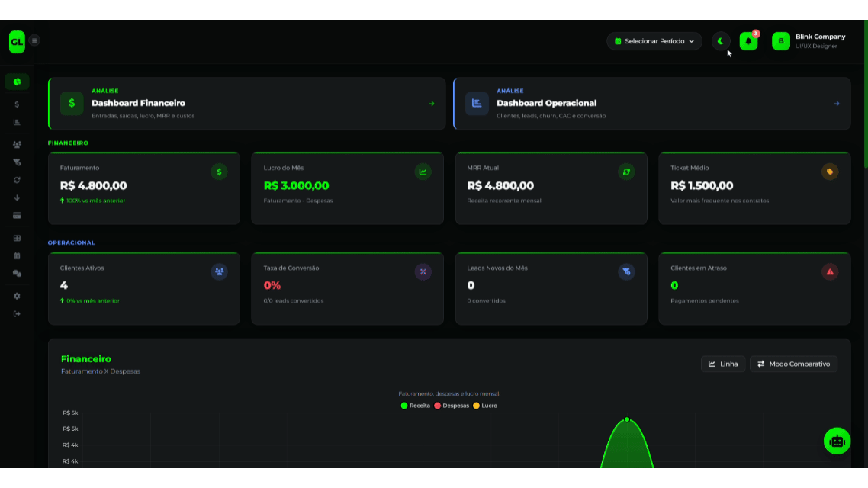Open the dashboard pie chart sidebar icon
Image resolution: width=868 pixels, height=488 pixels.
17,82
